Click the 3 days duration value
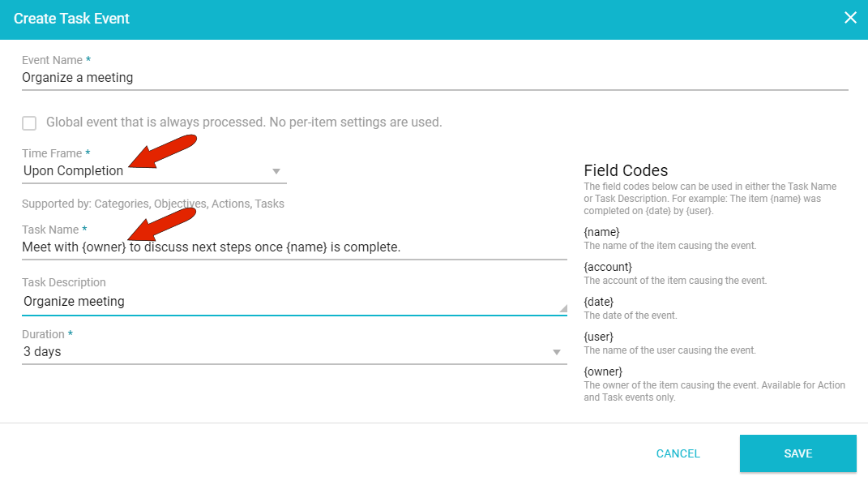868x481 pixels. [42, 352]
